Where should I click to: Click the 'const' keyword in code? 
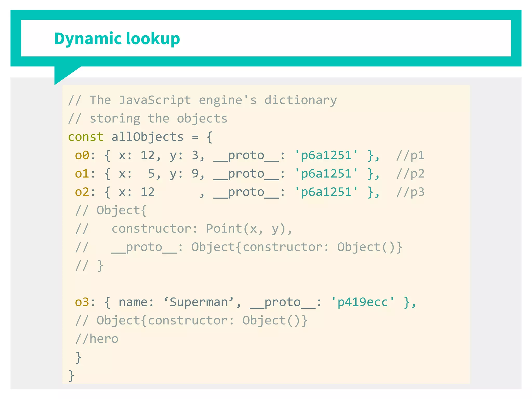(86, 137)
